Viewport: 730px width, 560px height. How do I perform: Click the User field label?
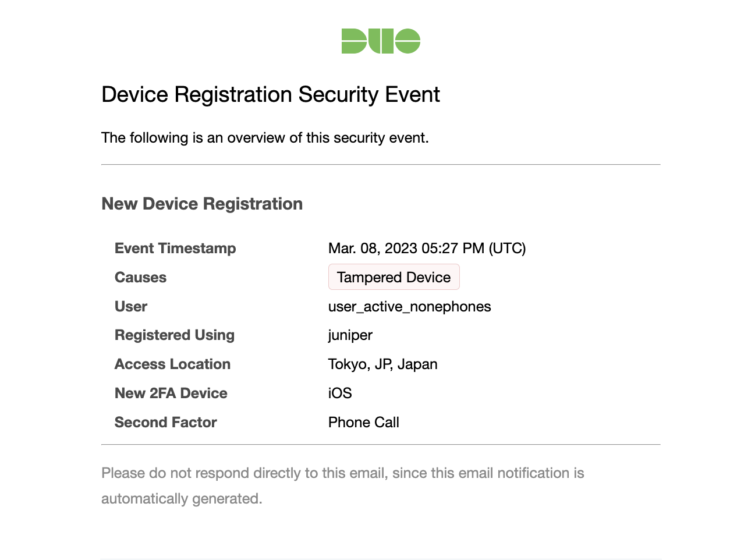(131, 307)
